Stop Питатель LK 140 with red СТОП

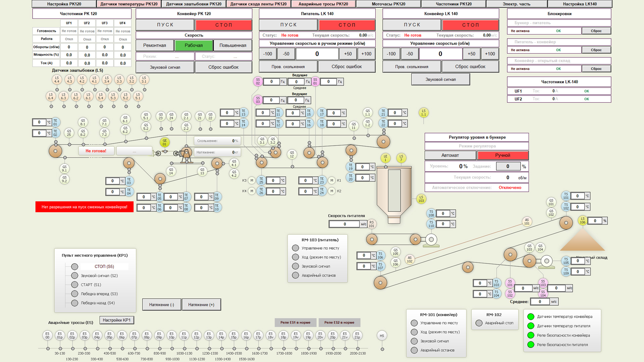click(347, 25)
